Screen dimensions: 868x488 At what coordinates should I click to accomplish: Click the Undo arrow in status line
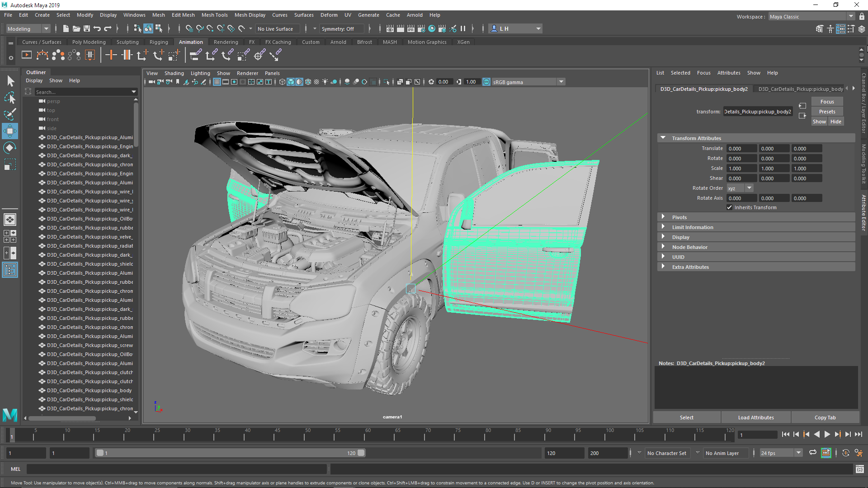(x=97, y=28)
